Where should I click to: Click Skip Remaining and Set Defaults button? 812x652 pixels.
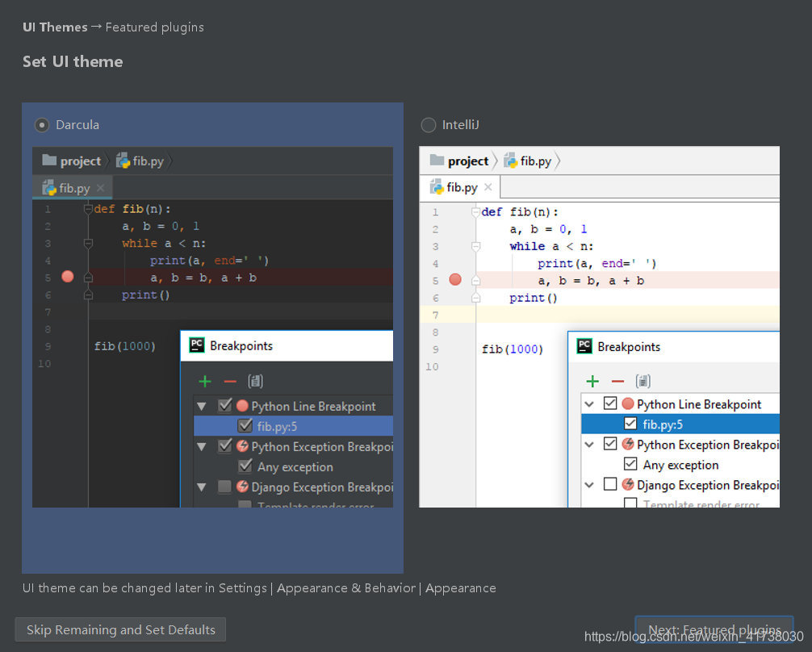click(x=120, y=629)
